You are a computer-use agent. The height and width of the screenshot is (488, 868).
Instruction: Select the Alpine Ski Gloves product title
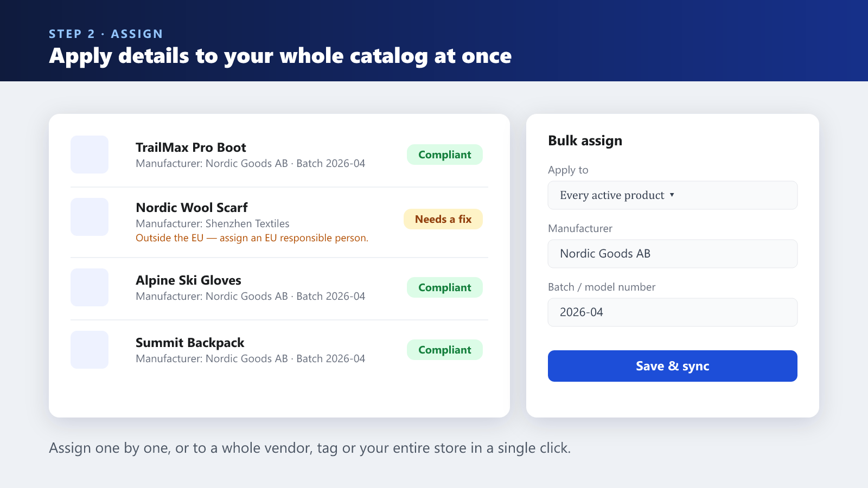[x=188, y=280]
